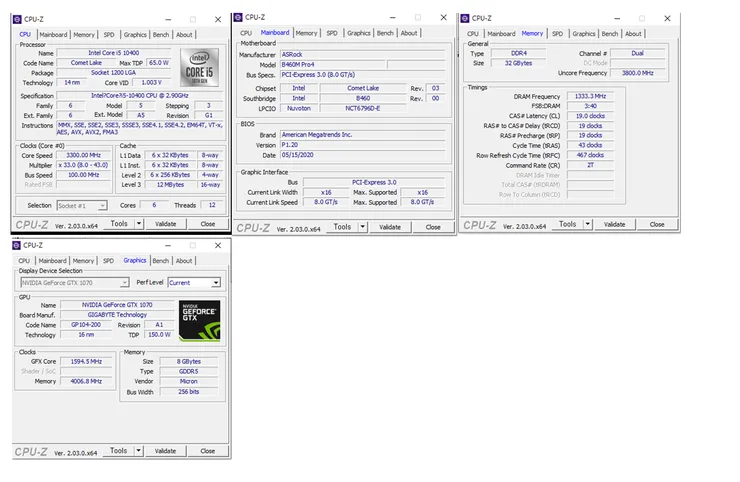The width and height of the screenshot is (740, 482).
Task: Open SPD tab in the Mainboard window
Action: pyautogui.click(x=332, y=33)
